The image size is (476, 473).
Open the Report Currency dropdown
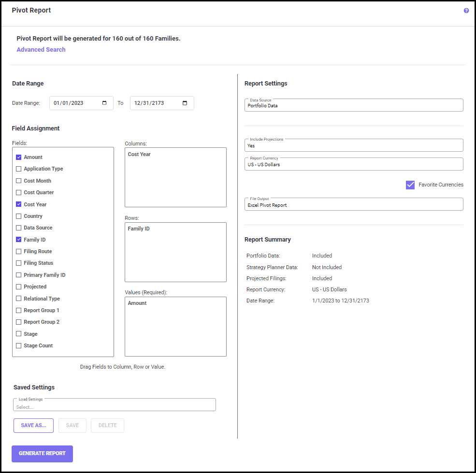[x=354, y=164]
